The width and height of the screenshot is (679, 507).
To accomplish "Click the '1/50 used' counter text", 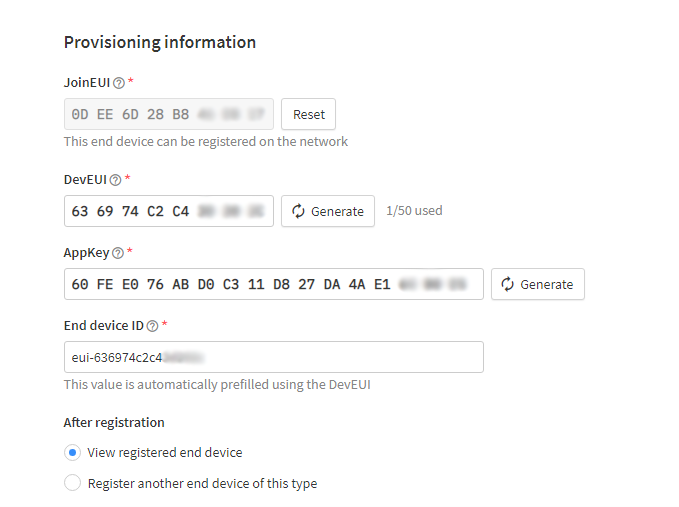I will pos(414,211).
